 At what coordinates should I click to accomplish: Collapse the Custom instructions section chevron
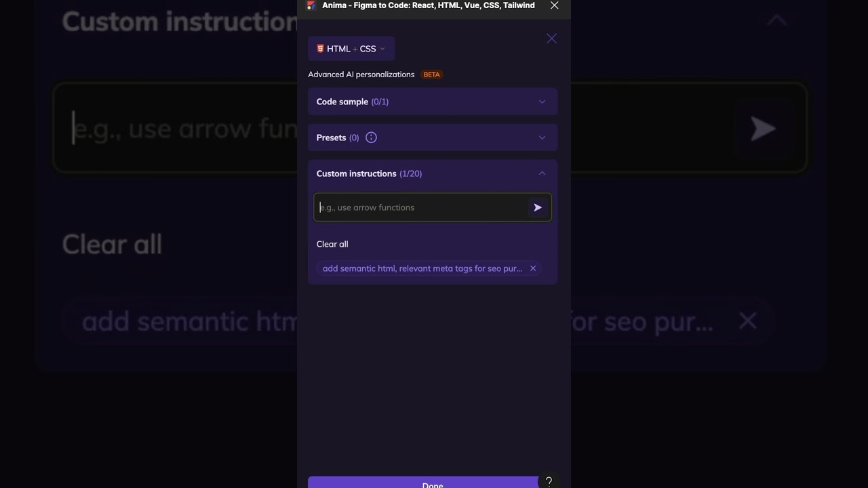(x=542, y=174)
